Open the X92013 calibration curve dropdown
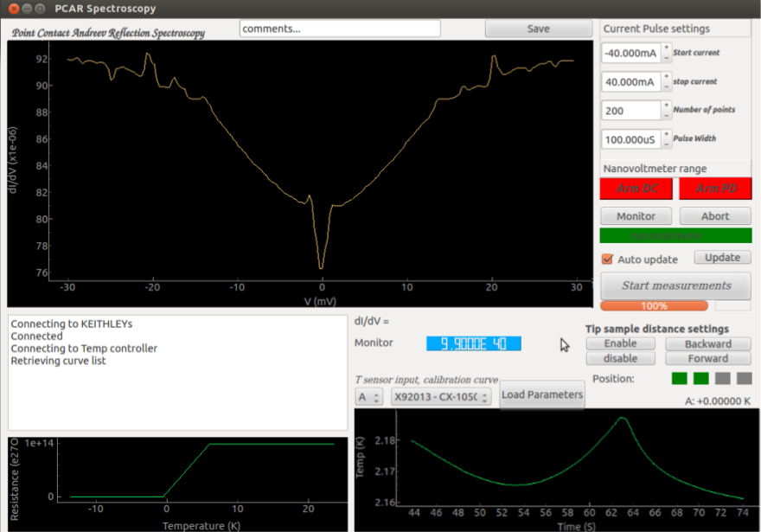Screen dimensions: 761x532 441,397
